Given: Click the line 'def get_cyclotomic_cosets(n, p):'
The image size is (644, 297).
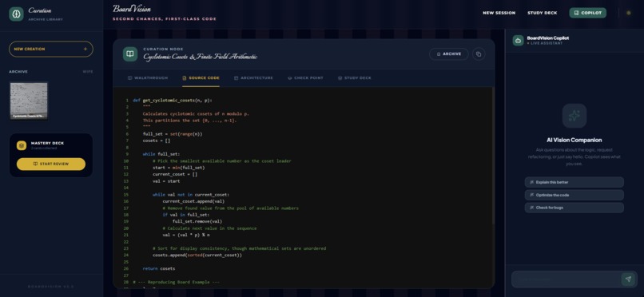Looking at the screenshot, I should 173,100.
